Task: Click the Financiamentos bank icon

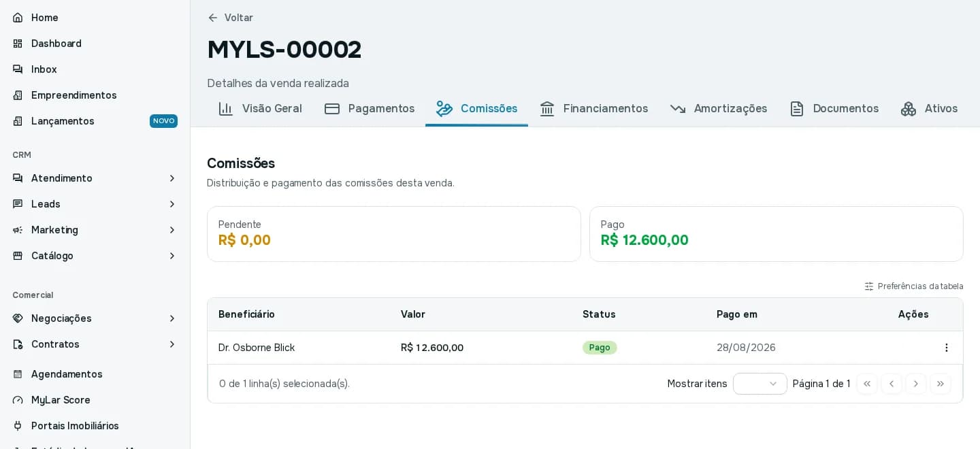Action: tap(547, 109)
